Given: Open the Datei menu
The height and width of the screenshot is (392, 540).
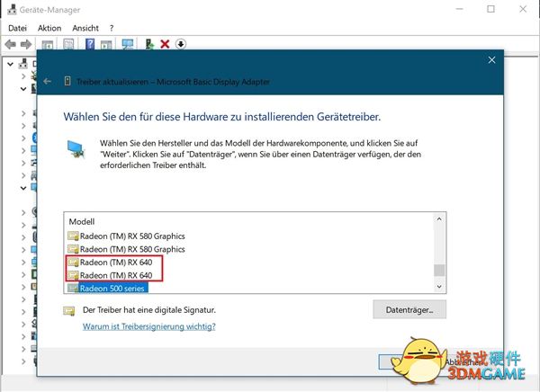Looking at the screenshot, I should pos(18,28).
